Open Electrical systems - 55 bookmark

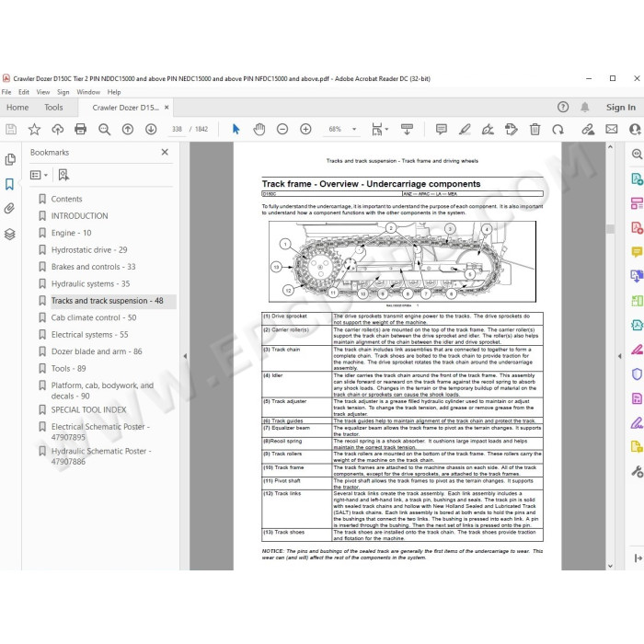coord(89,335)
